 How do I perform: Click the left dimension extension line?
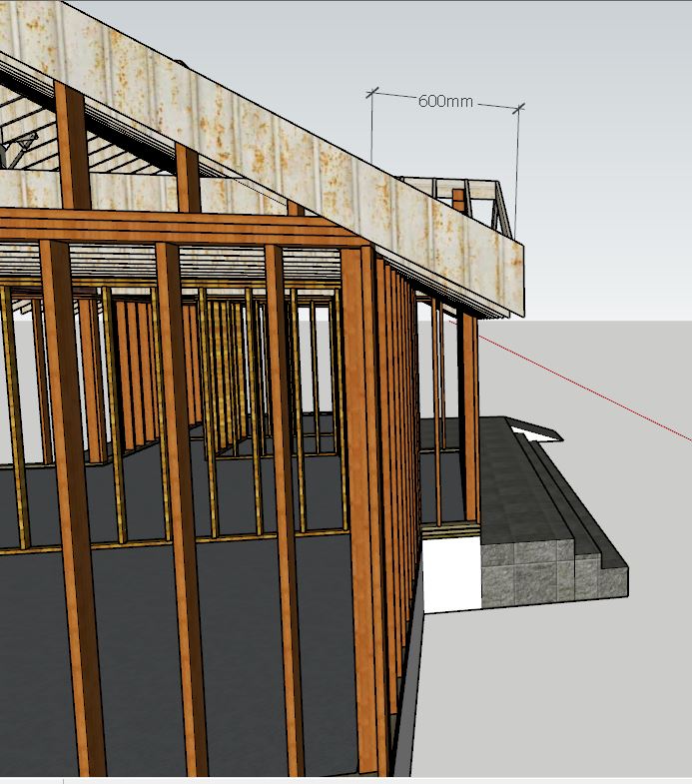[371, 130]
